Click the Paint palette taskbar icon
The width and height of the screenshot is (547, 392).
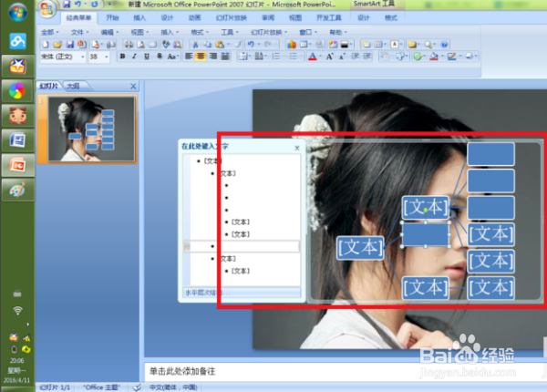point(18,190)
